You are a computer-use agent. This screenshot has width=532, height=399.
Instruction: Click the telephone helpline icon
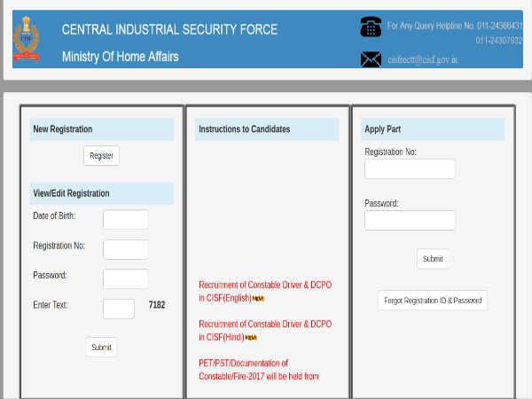[371, 27]
